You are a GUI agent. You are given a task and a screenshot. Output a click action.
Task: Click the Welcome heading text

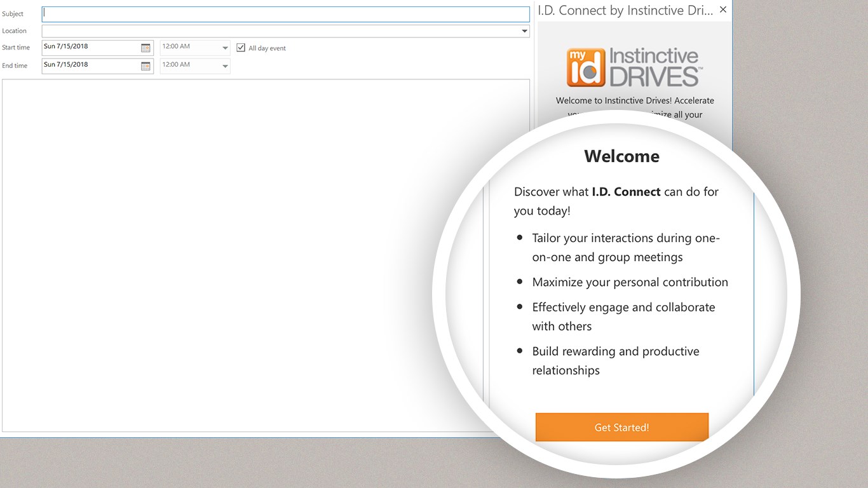pos(622,156)
